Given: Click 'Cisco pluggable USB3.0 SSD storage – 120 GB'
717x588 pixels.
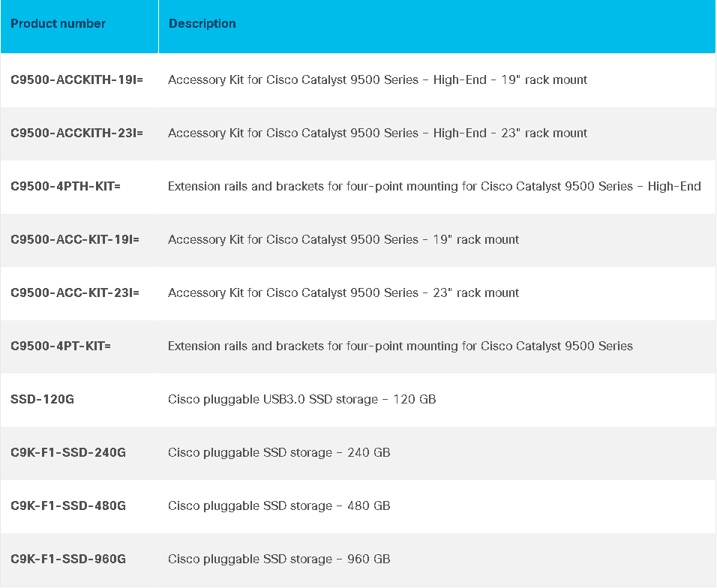Looking at the screenshot, I should (301, 399).
